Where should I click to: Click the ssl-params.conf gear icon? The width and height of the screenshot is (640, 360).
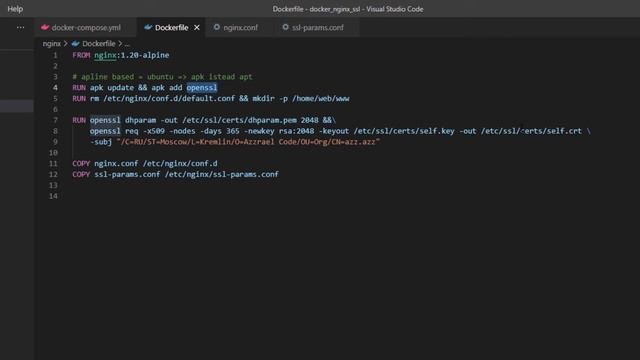[285, 27]
